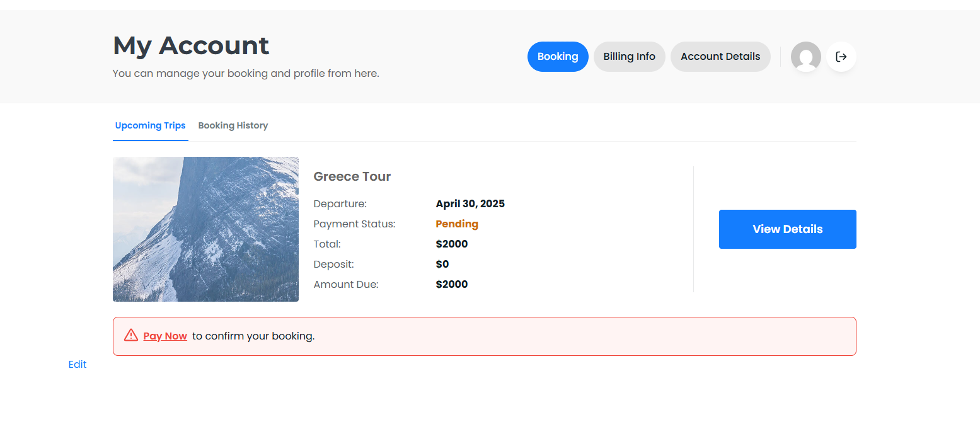Click the warning triangle icon
980x422 pixels.
point(130,335)
